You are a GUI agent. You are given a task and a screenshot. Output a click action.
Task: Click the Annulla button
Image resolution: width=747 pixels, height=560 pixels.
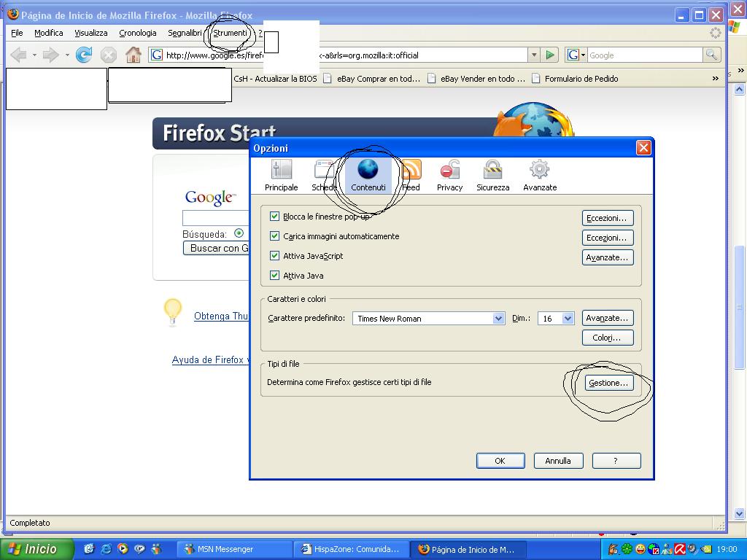click(558, 461)
